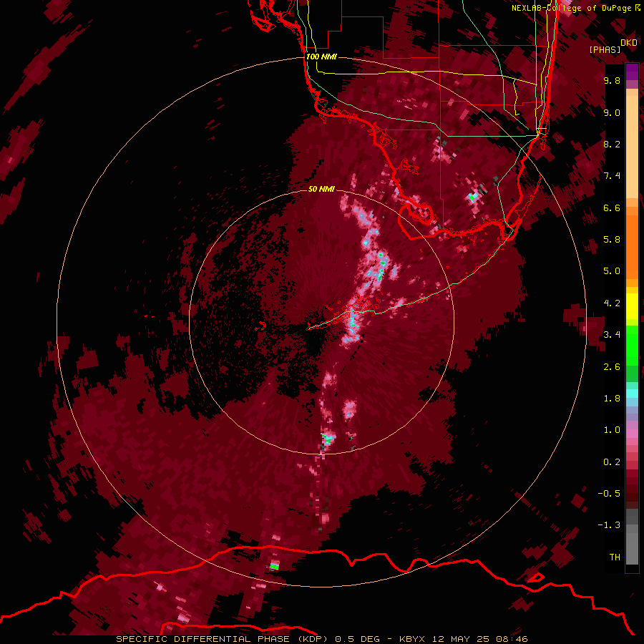Click the yellow segment of the color bar

[632, 306]
